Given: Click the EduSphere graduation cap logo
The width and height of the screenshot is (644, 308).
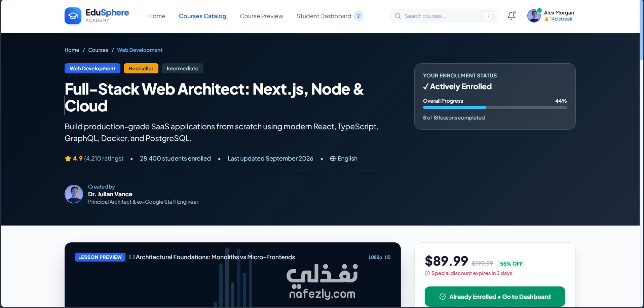Looking at the screenshot, I should (73, 16).
